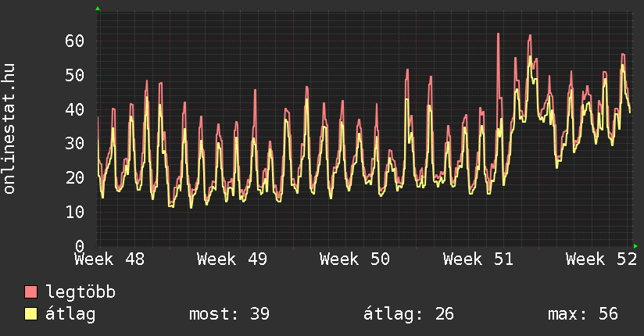Click the 50 value on the y-axis
Image resolution: width=644 pixels, height=336 pixels.
coord(74,75)
